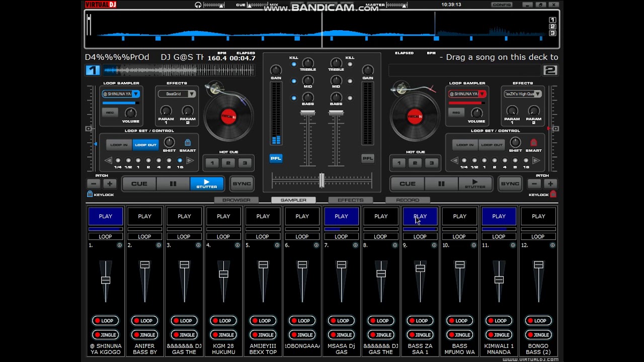
Task: Click sample slot 3 volume fader
Action: coord(184,264)
